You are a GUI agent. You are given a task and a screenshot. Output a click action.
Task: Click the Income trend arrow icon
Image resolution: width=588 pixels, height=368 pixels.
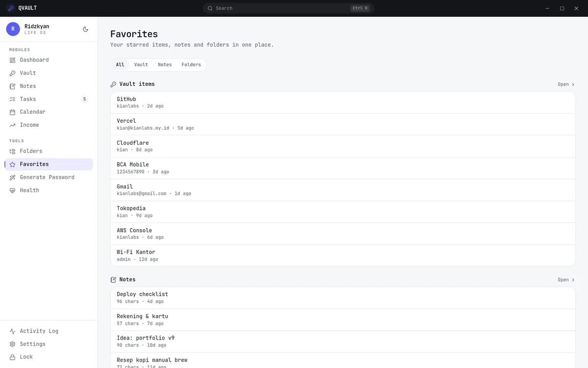coord(13,125)
